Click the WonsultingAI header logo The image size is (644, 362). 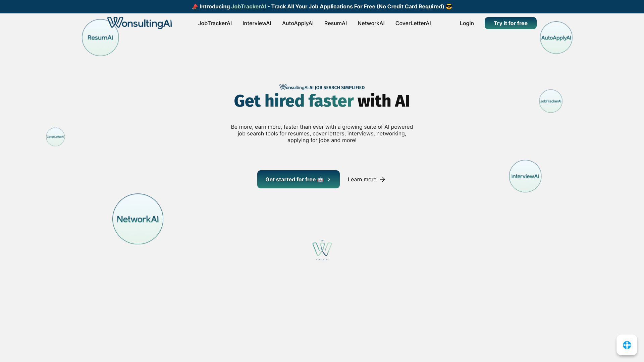pos(139,22)
